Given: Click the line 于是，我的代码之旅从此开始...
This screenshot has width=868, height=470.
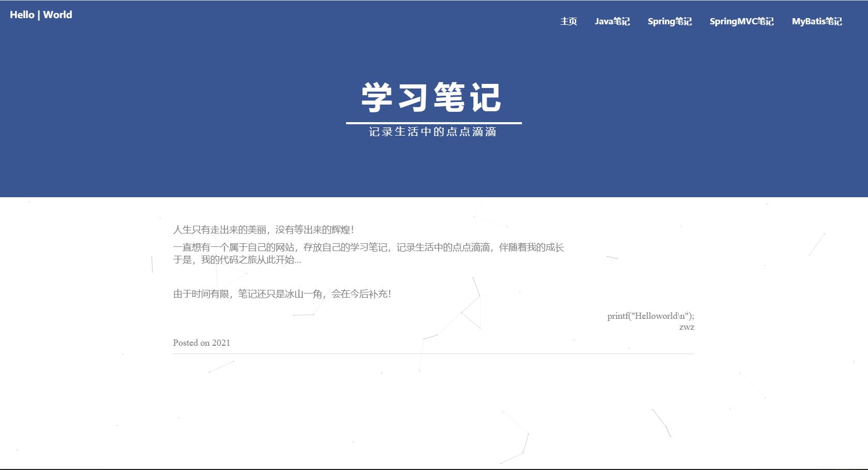Looking at the screenshot, I should 237,260.
